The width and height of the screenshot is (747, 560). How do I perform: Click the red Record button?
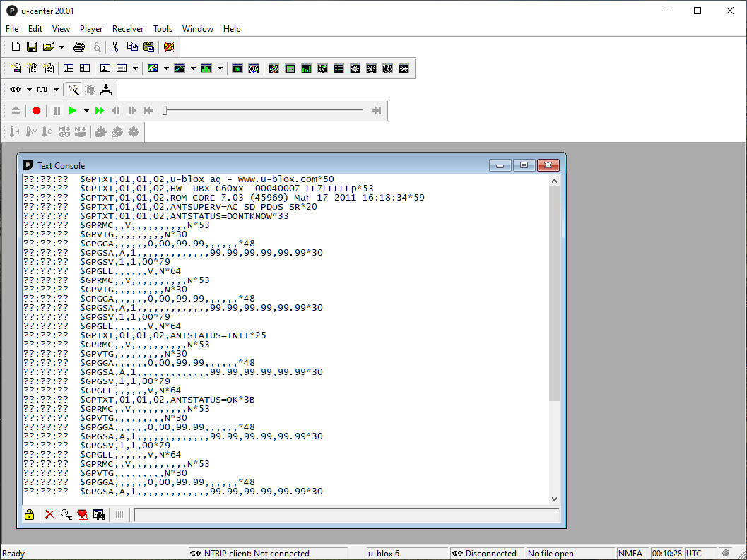36,110
